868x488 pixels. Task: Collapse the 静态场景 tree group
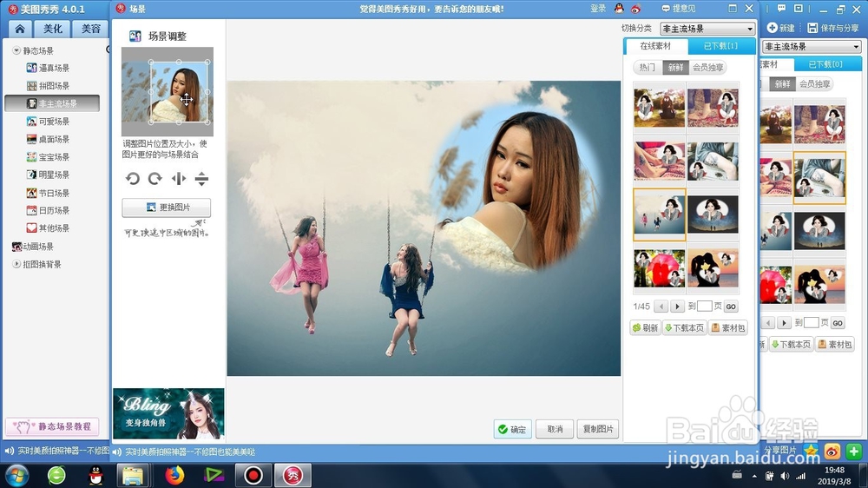tap(16, 50)
